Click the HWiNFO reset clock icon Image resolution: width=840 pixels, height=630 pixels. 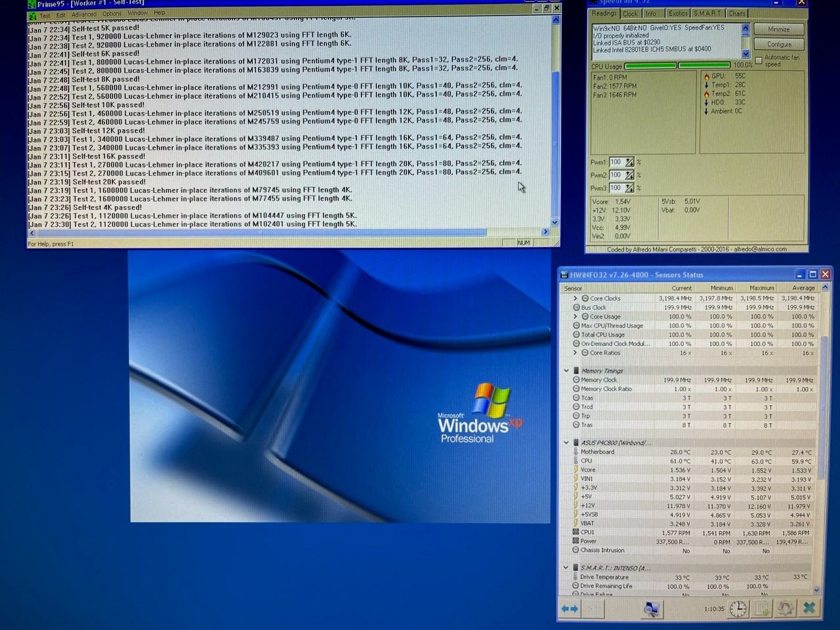(x=738, y=608)
